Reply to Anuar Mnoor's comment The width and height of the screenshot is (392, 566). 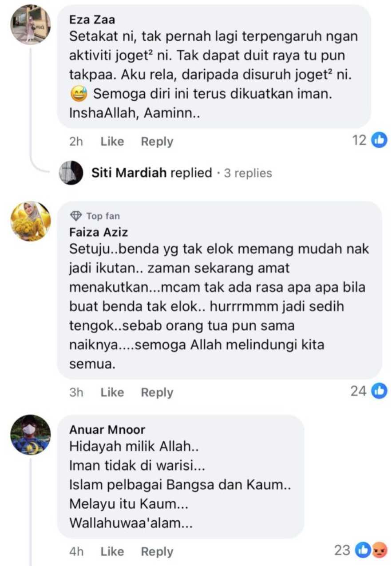coord(157,551)
